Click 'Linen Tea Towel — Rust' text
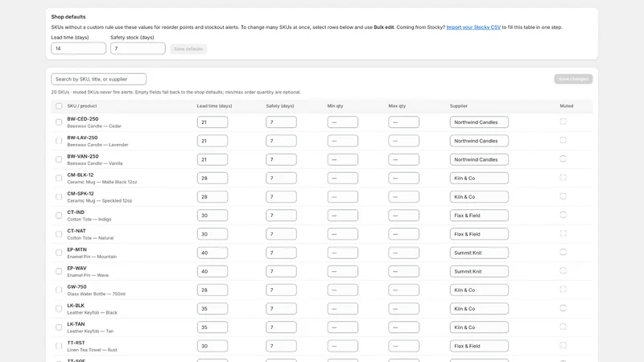The image size is (644, 362). coord(92,350)
